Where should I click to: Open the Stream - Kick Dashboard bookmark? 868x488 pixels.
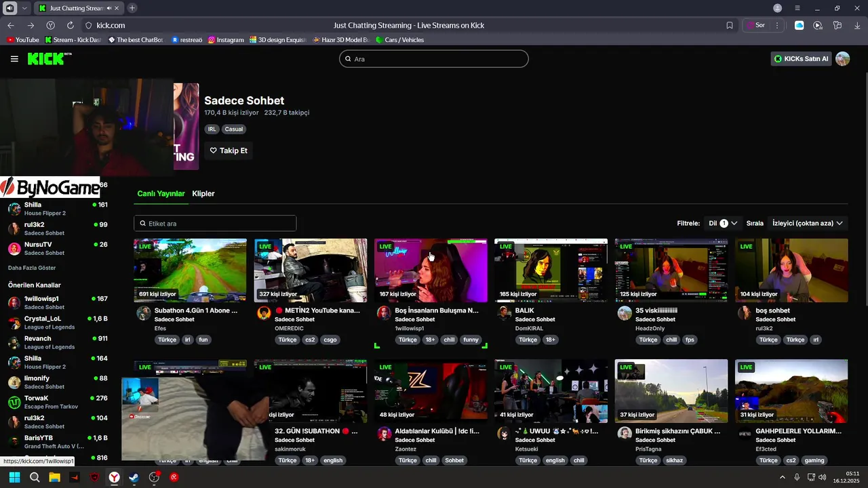click(x=73, y=40)
